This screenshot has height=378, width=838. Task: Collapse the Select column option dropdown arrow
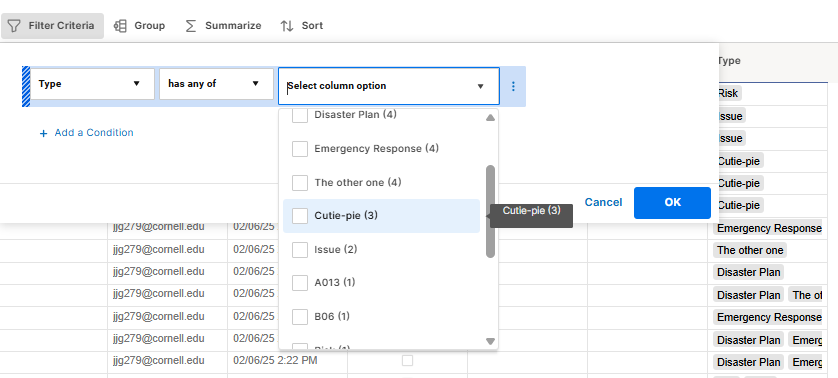480,87
